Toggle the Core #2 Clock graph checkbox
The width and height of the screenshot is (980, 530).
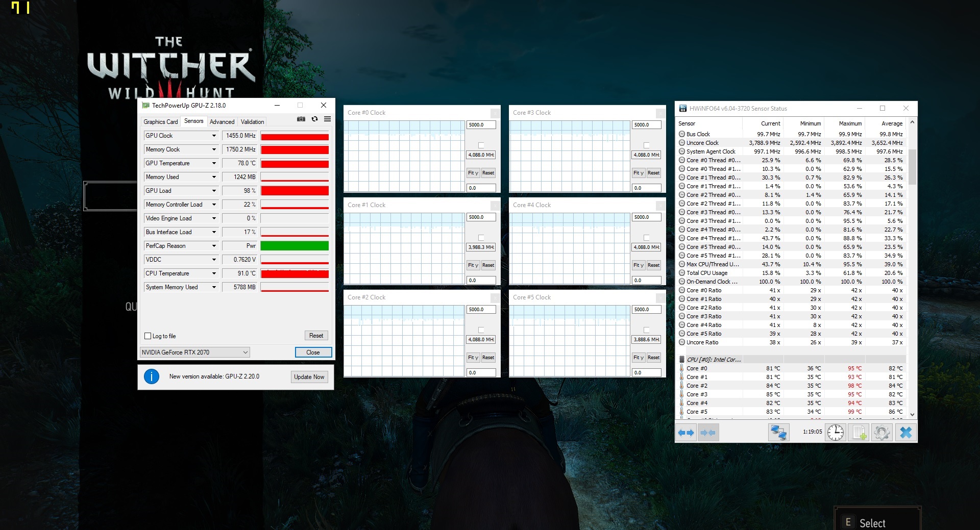click(x=481, y=330)
